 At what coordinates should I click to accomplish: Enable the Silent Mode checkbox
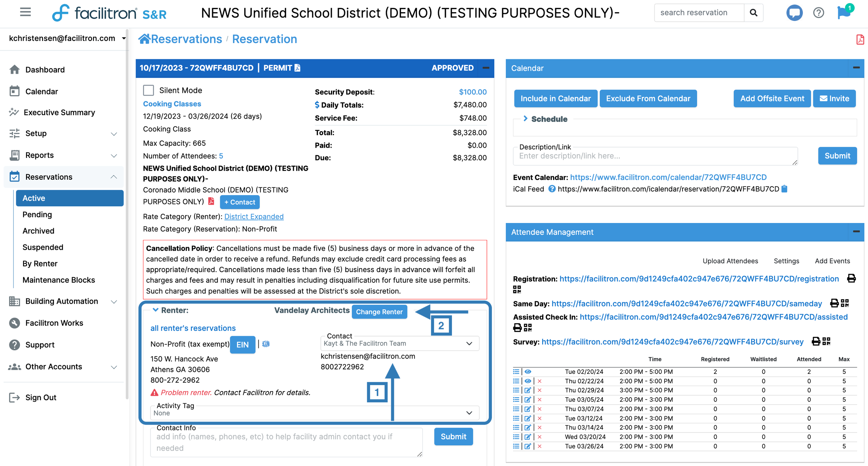coord(149,90)
